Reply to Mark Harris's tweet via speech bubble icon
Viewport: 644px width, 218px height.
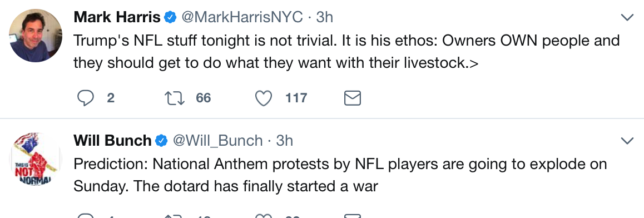click(86, 98)
